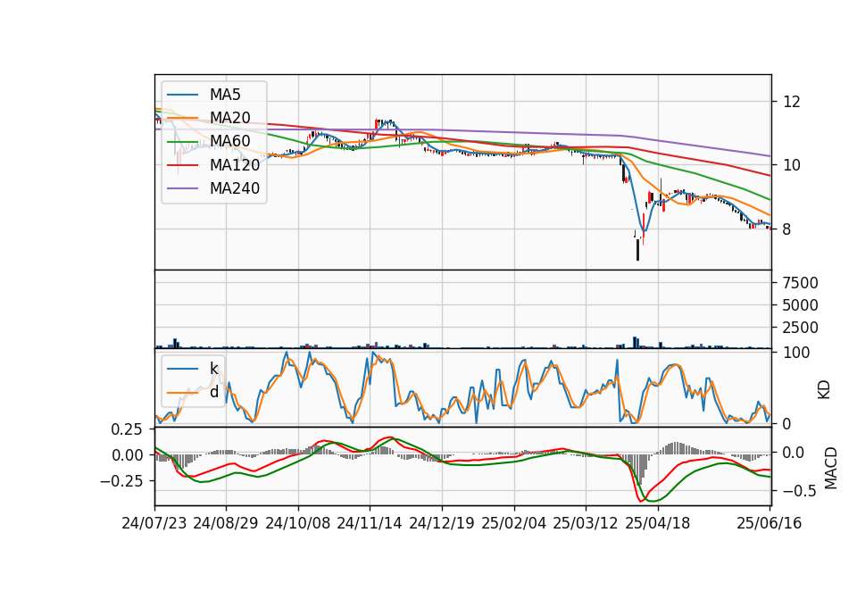Image resolution: width=857 pixels, height=616 pixels.
Task: Click the lowest black candlestick in April crash
Action: click(637, 249)
